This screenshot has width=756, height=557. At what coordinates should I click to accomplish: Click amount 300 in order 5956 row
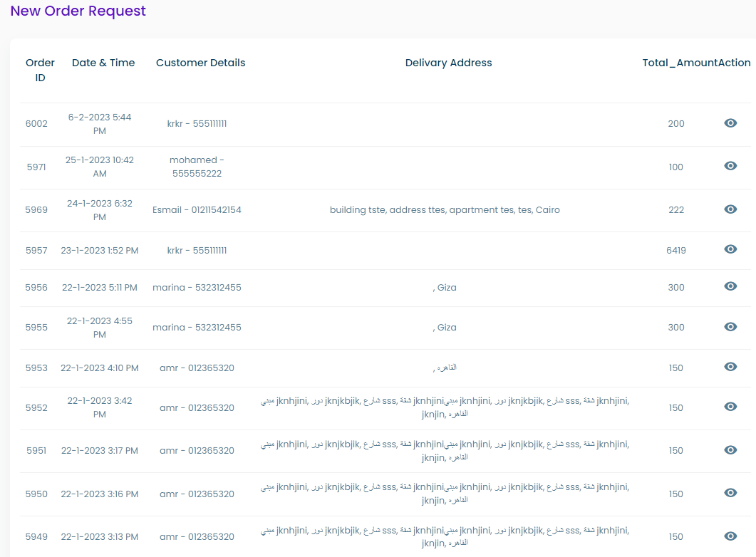676,288
